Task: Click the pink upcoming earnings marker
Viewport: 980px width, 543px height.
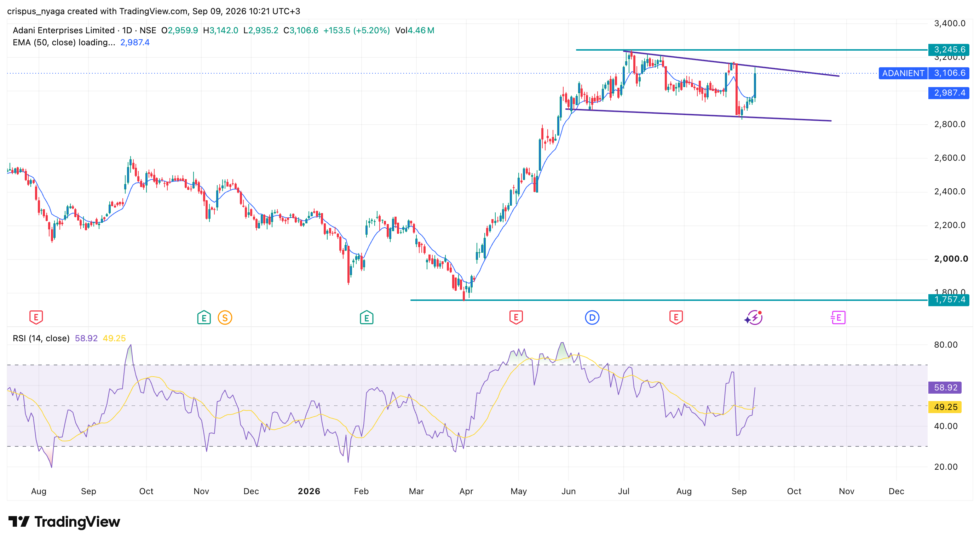Action: coord(838,318)
